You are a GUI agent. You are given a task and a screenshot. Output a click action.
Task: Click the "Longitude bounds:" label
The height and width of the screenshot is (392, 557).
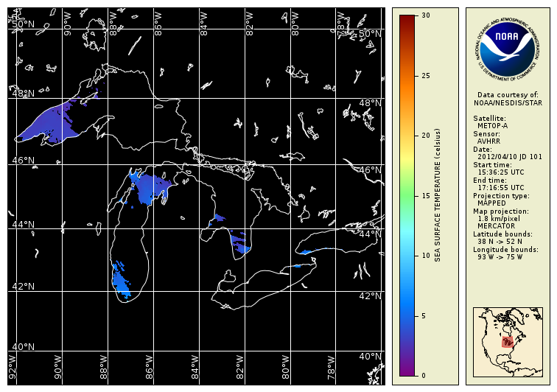click(x=505, y=250)
